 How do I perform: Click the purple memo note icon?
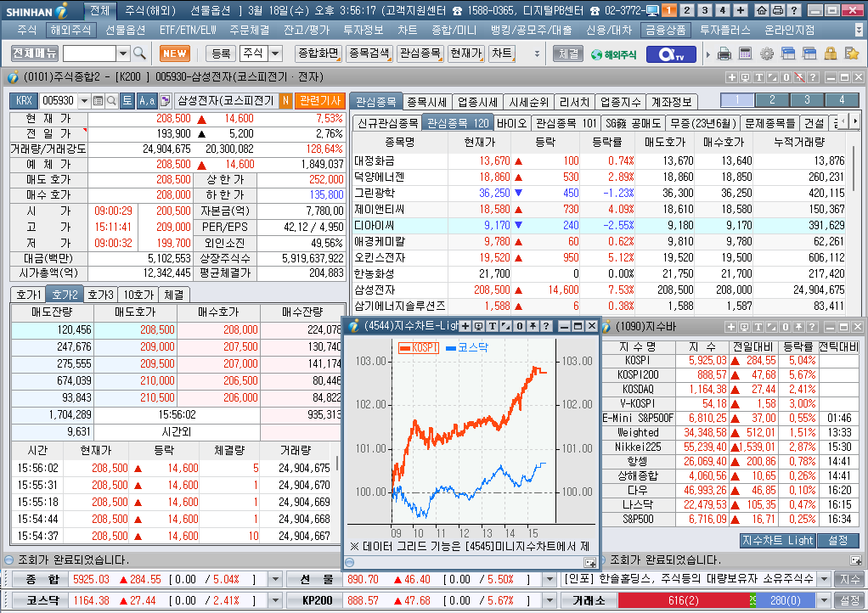pos(165,101)
